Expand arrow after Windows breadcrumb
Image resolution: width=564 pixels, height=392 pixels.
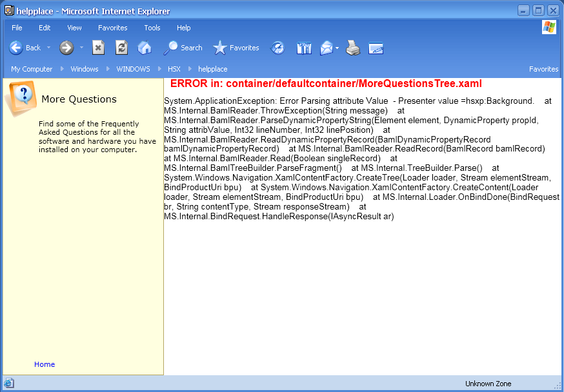click(x=108, y=68)
